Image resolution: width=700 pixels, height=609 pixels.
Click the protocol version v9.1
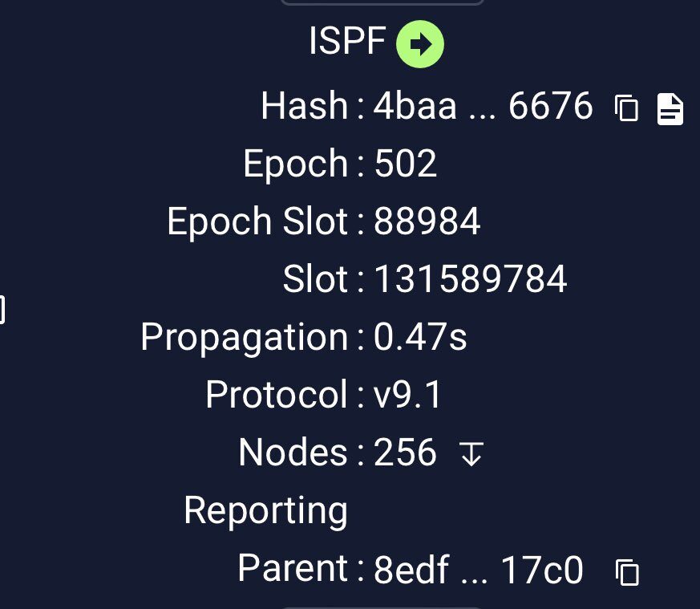click(x=408, y=396)
